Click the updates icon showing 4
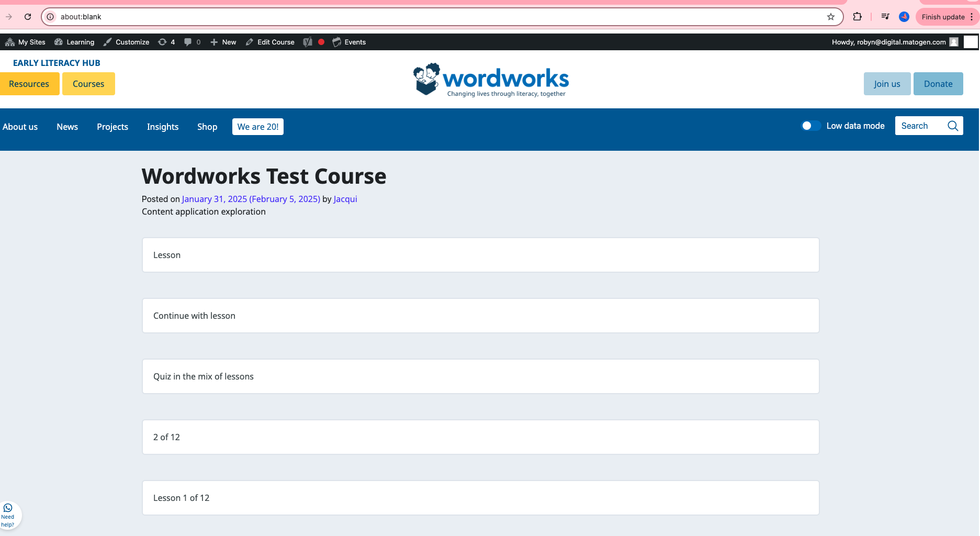 click(166, 42)
